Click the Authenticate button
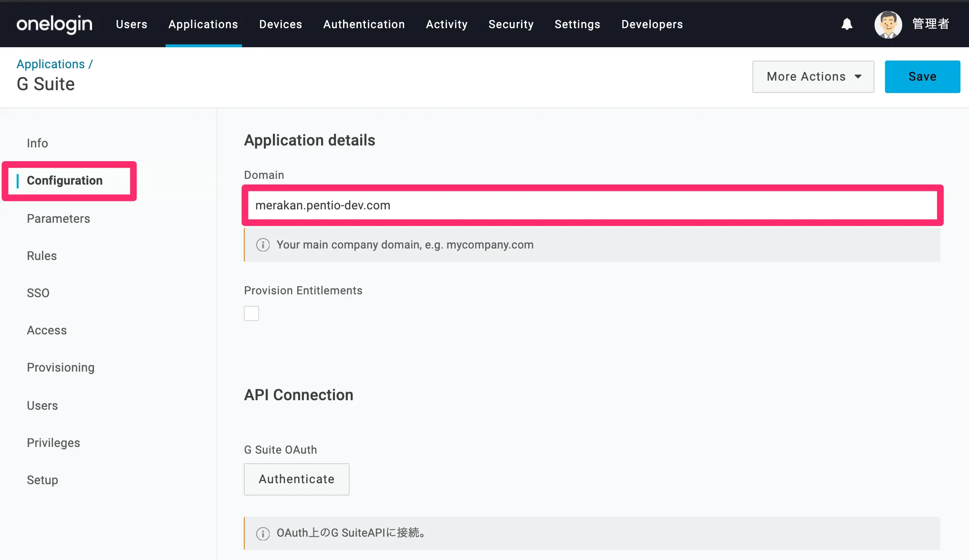969x560 pixels. coord(296,479)
